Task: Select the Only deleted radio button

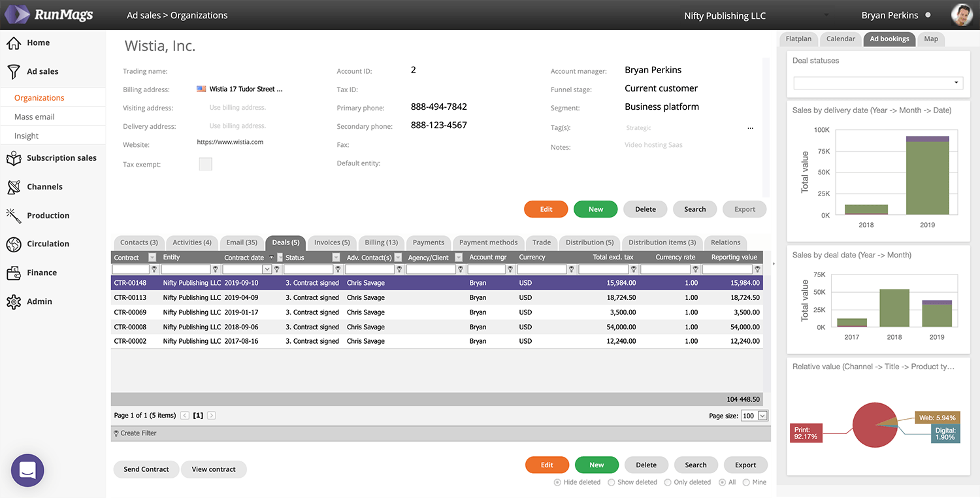Action: coord(668,482)
